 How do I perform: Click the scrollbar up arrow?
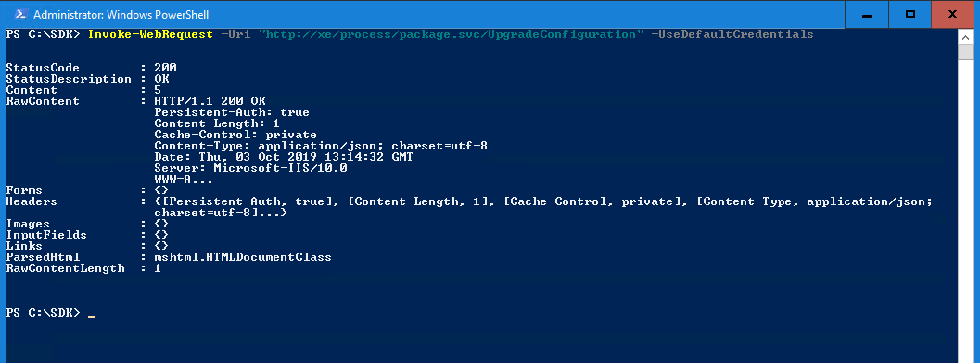[x=966, y=37]
